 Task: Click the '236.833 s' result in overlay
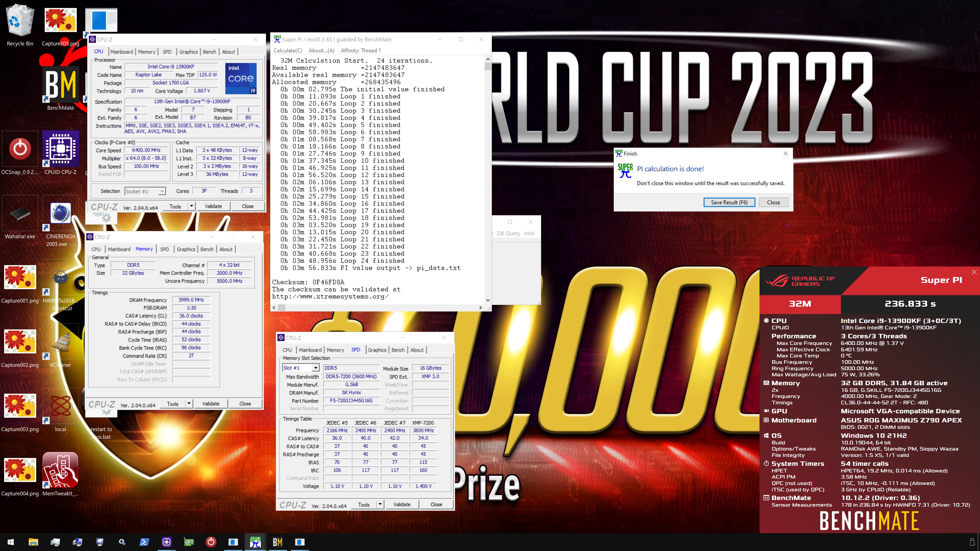[x=910, y=304]
